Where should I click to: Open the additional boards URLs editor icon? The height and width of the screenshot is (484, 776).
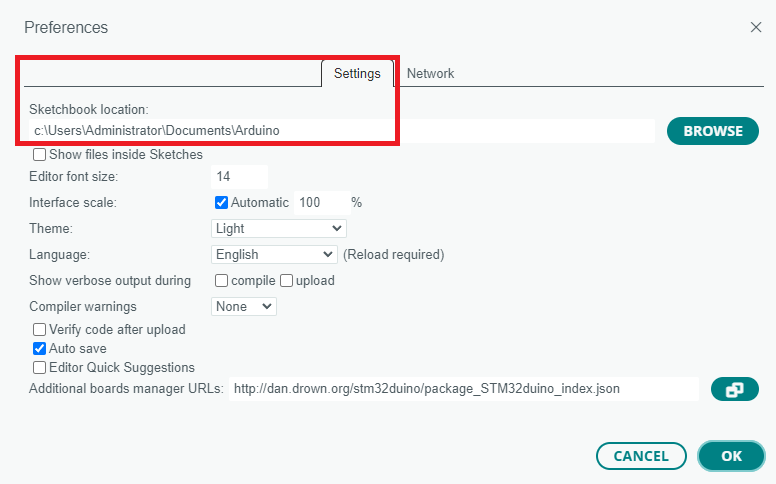[x=734, y=389]
